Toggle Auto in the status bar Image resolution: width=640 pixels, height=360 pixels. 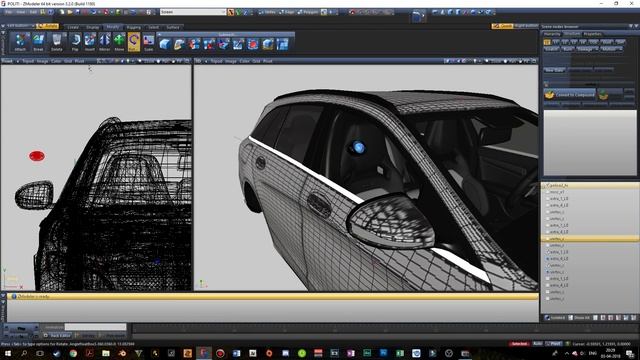[538, 344]
